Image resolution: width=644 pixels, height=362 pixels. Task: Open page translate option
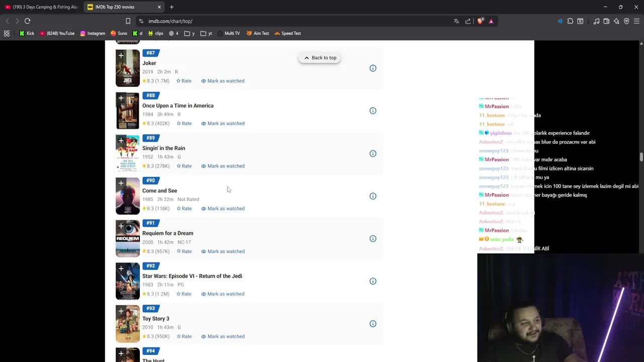(x=456, y=21)
